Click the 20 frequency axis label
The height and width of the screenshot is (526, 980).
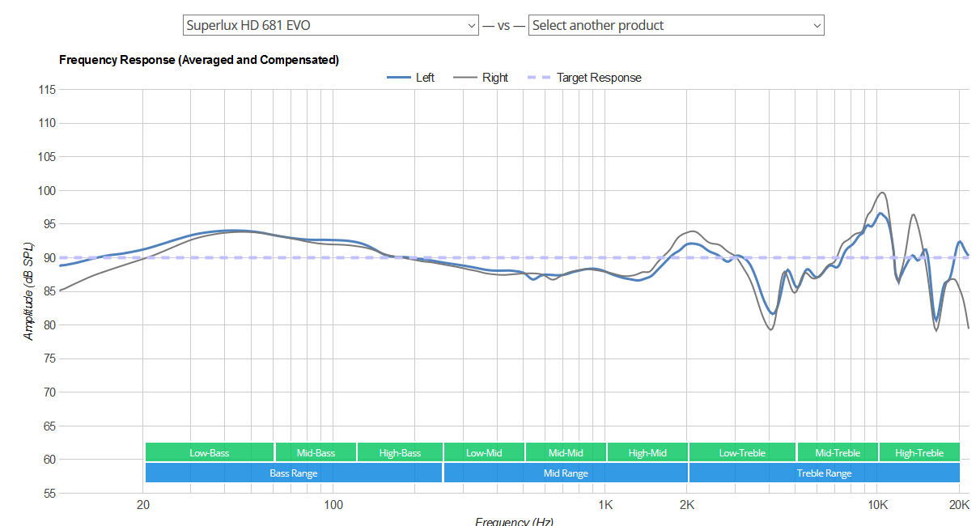coord(143,506)
